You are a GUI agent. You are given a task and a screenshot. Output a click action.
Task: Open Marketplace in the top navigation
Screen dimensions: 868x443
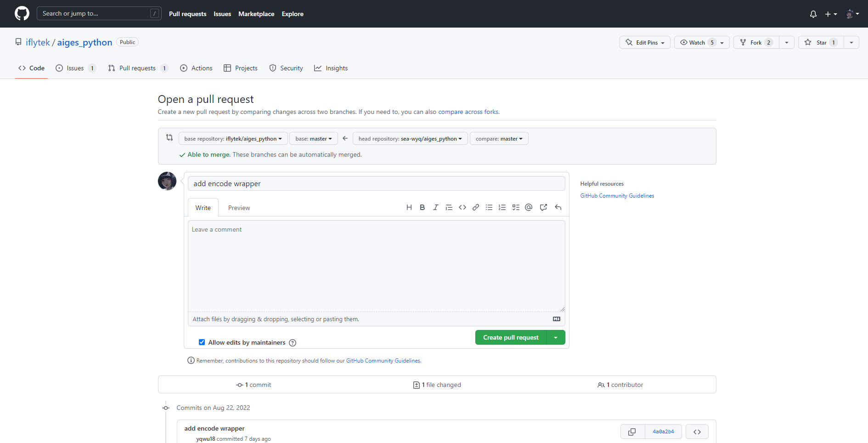[x=256, y=14]
